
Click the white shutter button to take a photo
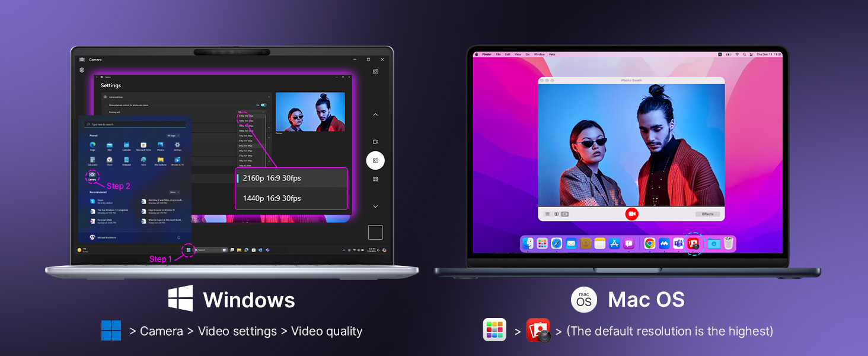(x=375, y=160)
